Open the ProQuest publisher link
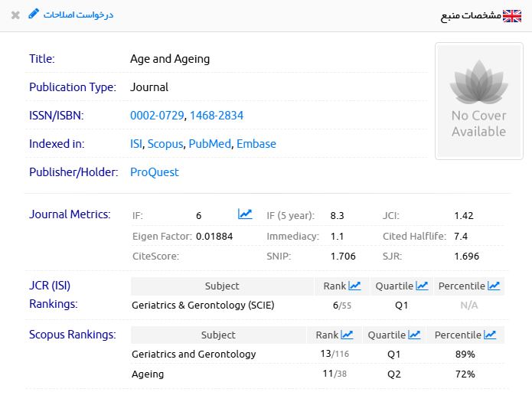 tap(154, 172)
